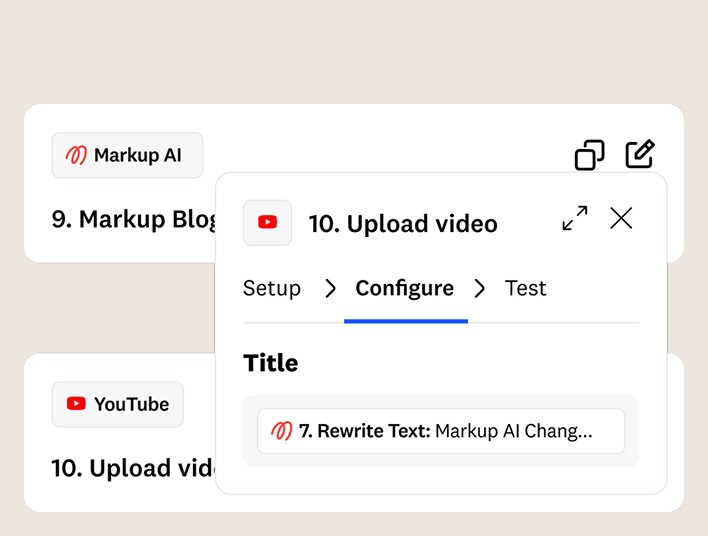This screenshot has height=536, width=708.
Task: Click the chevron between Setup and Configure
Action: 331,289
